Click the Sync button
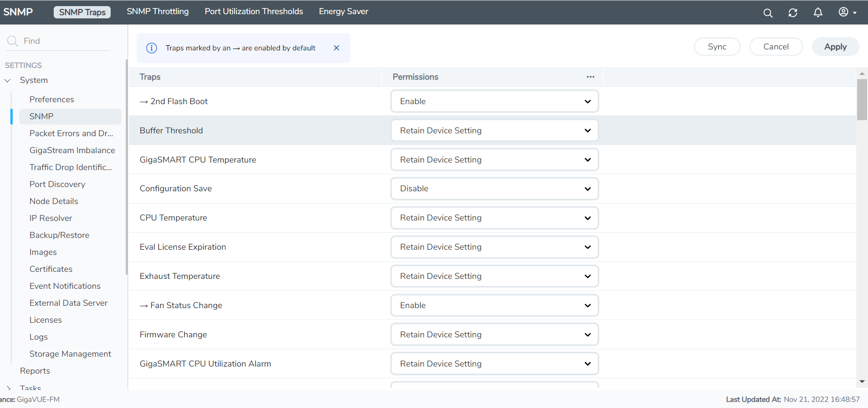 click(717, 47)
